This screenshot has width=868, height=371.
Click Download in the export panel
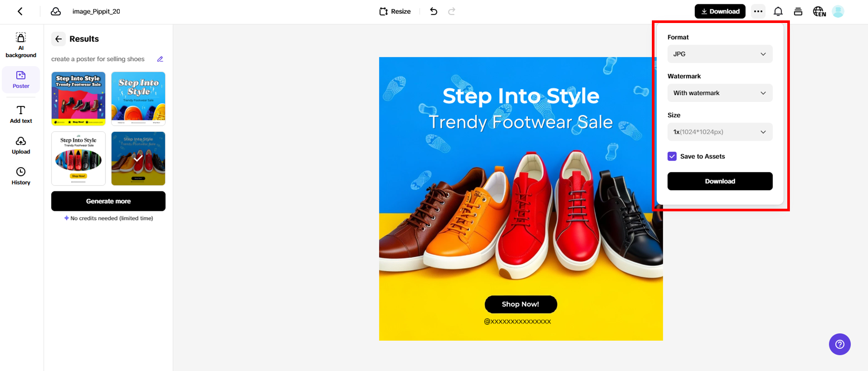(x=720, y=181)
